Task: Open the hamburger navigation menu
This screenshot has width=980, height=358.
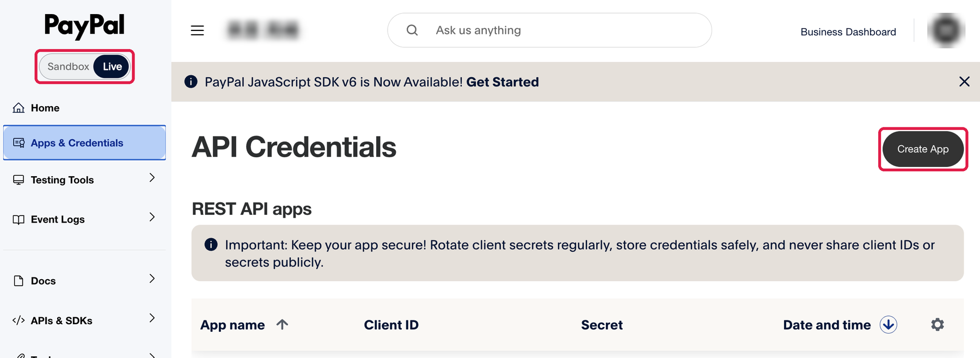Action: tap(197, 30)
